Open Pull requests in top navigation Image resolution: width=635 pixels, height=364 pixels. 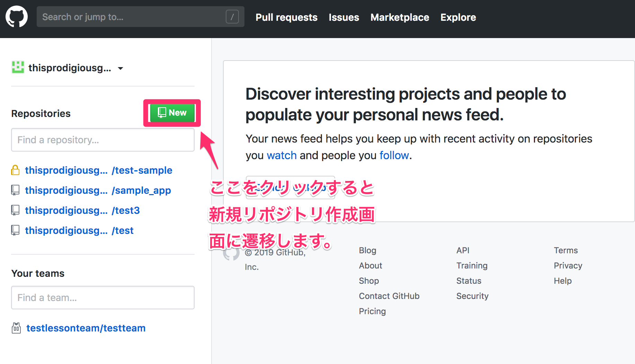pos(286,17)
